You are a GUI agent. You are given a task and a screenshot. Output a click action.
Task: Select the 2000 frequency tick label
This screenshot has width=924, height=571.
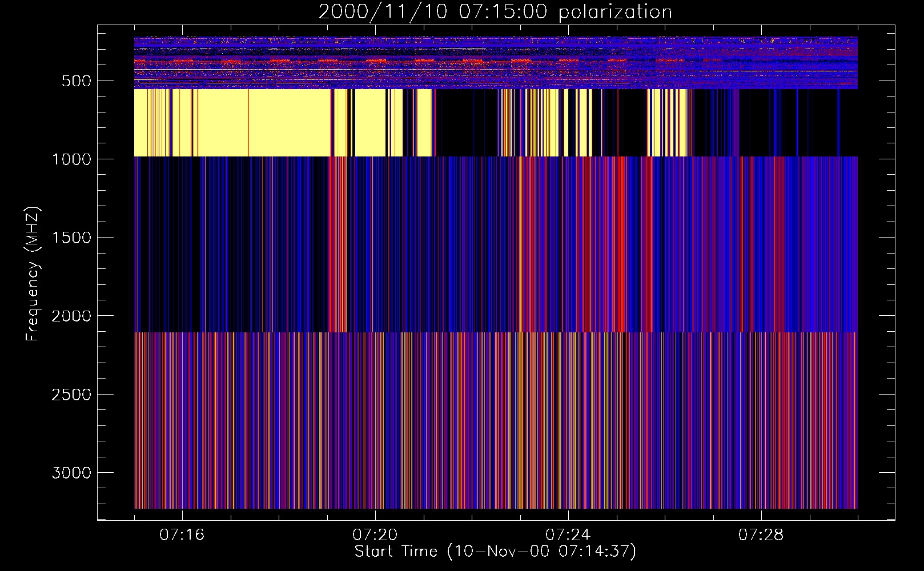(71, 316)
